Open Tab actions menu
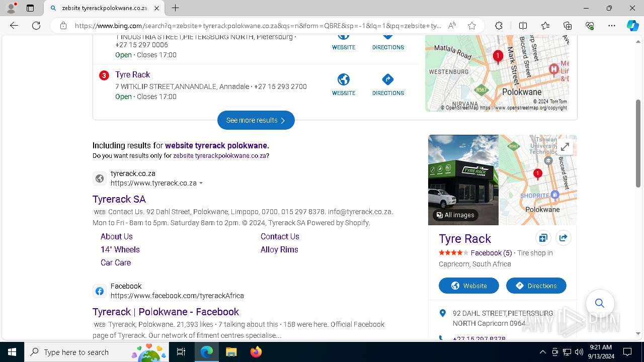 click(30, 8)
